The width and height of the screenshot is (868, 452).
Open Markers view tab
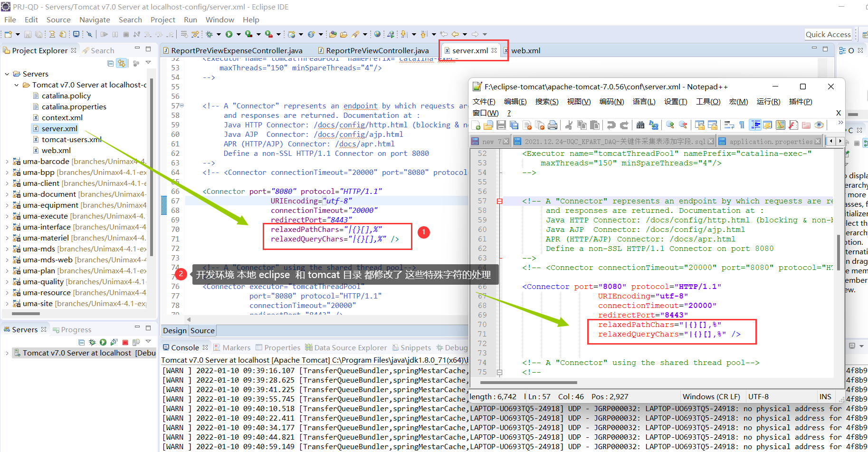pyautogui.click(x=232, y=347)
